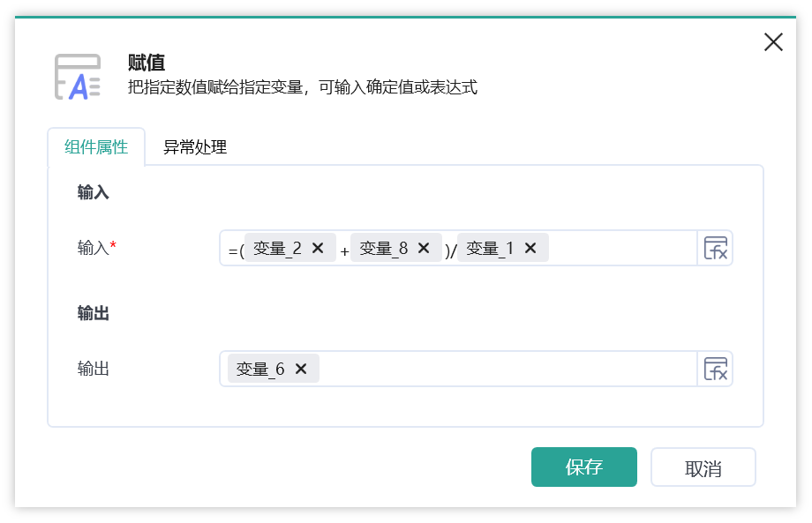Select the 组件属性 tab
The image size is (812, 523).
tap(96, 147)
